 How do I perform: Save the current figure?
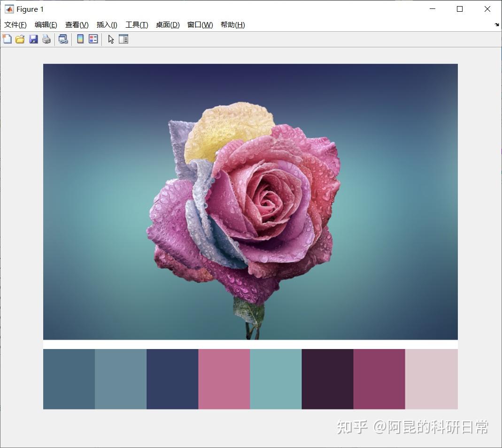point(33,39)
